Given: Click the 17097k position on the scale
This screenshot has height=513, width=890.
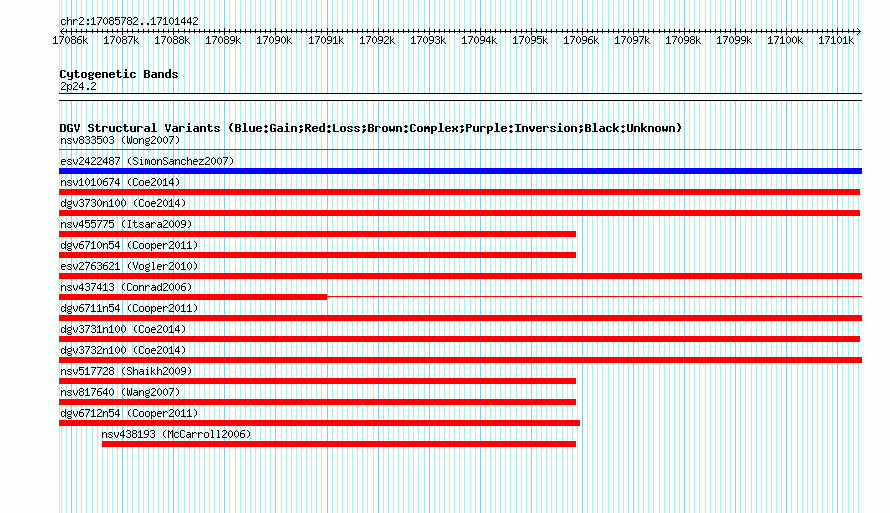Looking at the screenshot, I should click(x=632, y=40).
